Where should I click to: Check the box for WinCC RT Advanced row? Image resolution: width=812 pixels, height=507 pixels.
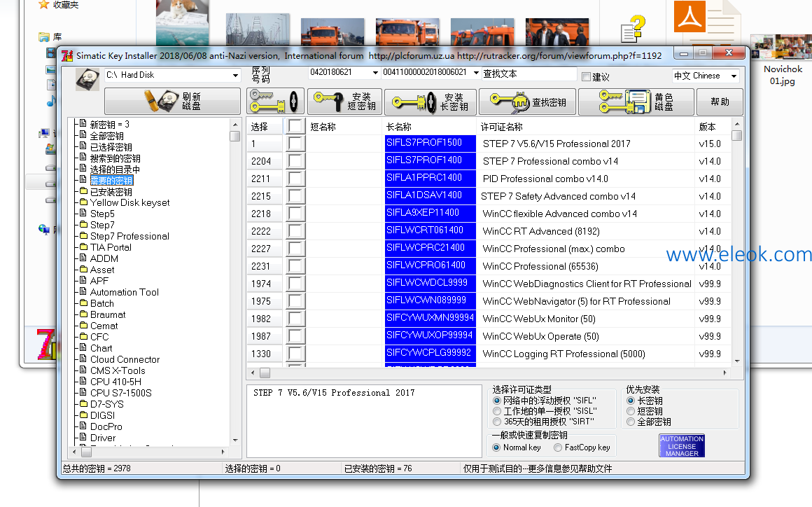(x=295, y=231)
